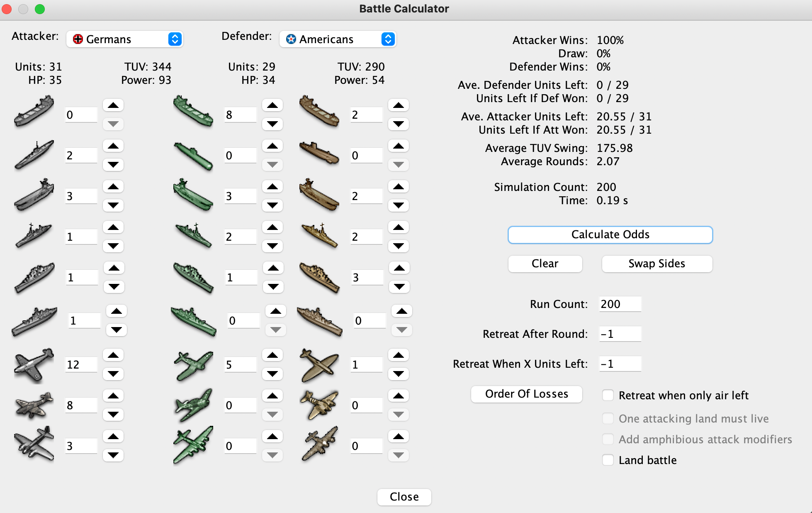The width and height of the screenshot is (812, 513).
Task: Toggle One attacking land must live checkbox
Action: pos(608,418)
